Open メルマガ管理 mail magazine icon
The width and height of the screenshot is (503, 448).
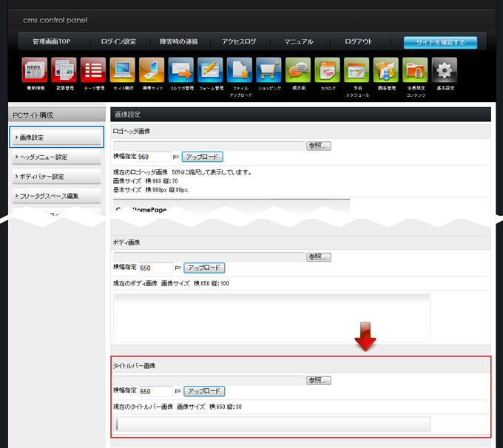point(180,70)
